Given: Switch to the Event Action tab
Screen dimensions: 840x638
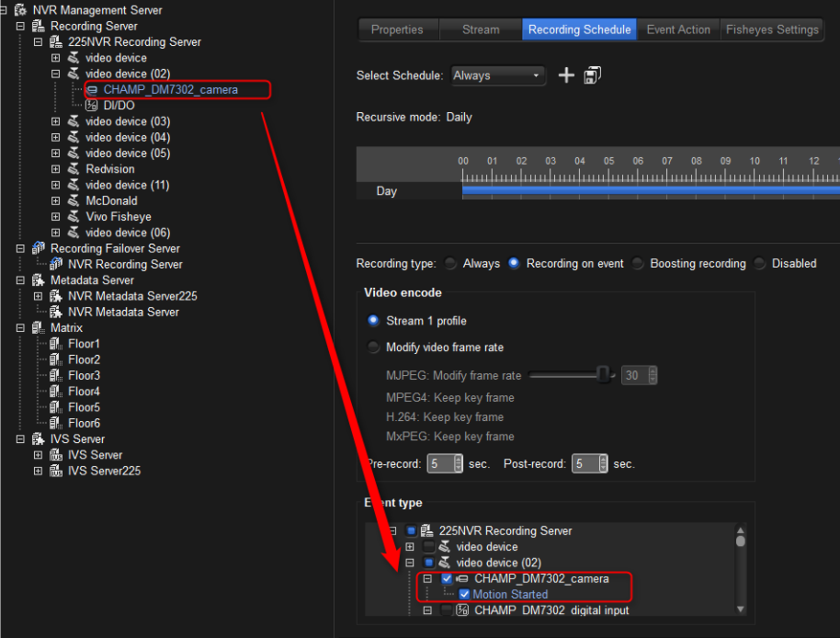Looking at the screenshot, I should tap(678, 29).
